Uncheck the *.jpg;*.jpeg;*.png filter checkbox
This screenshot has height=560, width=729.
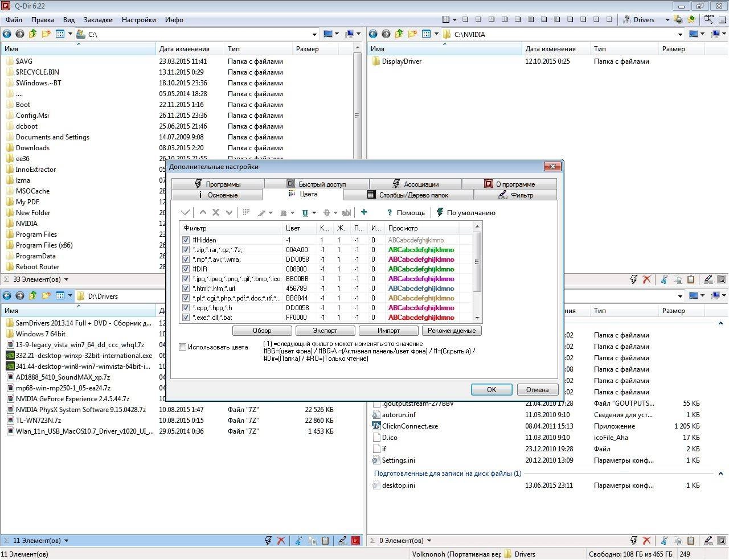pyautogui.click(x=186, y=279)
